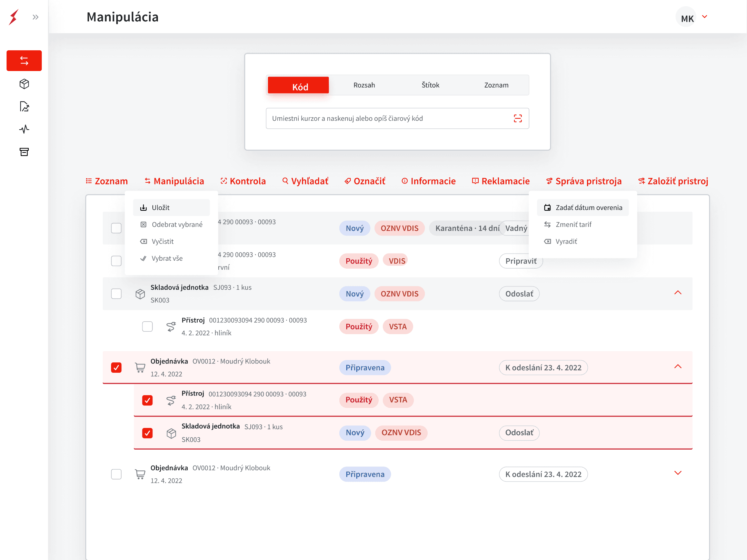The image size is (747, 560).
Task: Click the Odoslať button on SK003 row
Action: click(519, 293)
